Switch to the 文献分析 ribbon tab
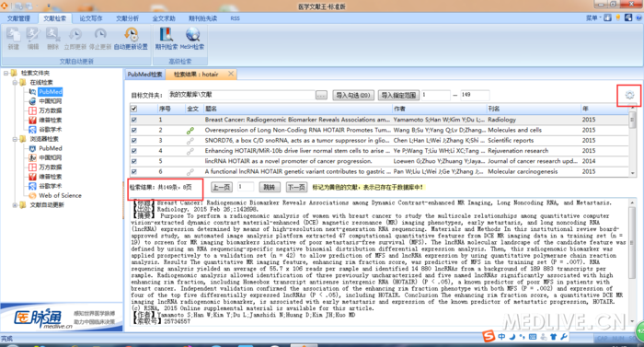The width and height of the screenshot is (644, 347). [127, 18]
